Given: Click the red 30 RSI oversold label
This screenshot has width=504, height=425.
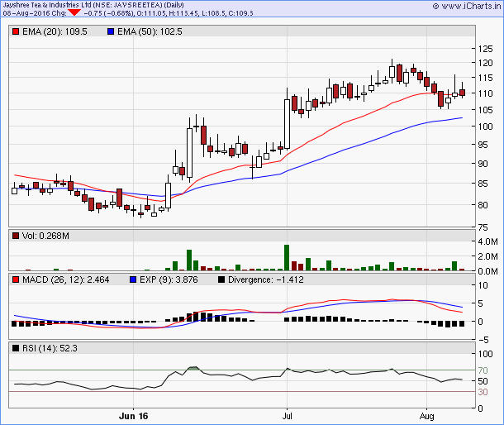Looking at the screenshot, I should coord(483,392).
